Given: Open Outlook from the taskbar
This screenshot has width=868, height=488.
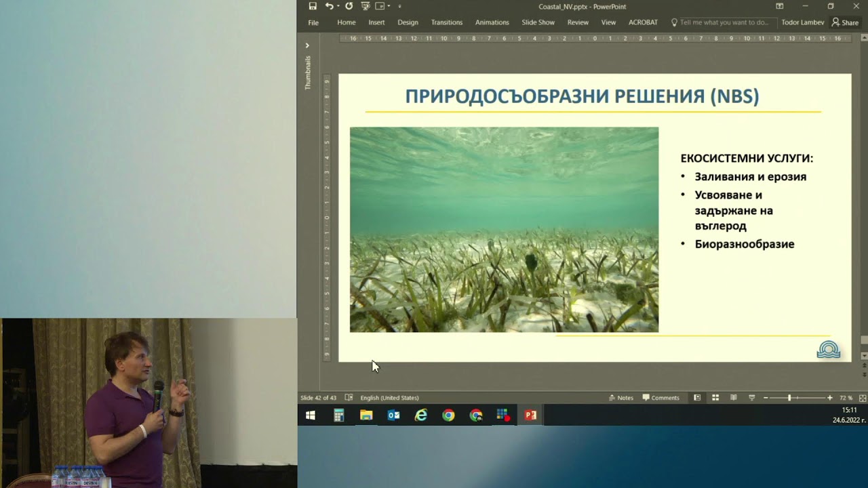Looking at the screenshot, I should (x=393, y=415).
